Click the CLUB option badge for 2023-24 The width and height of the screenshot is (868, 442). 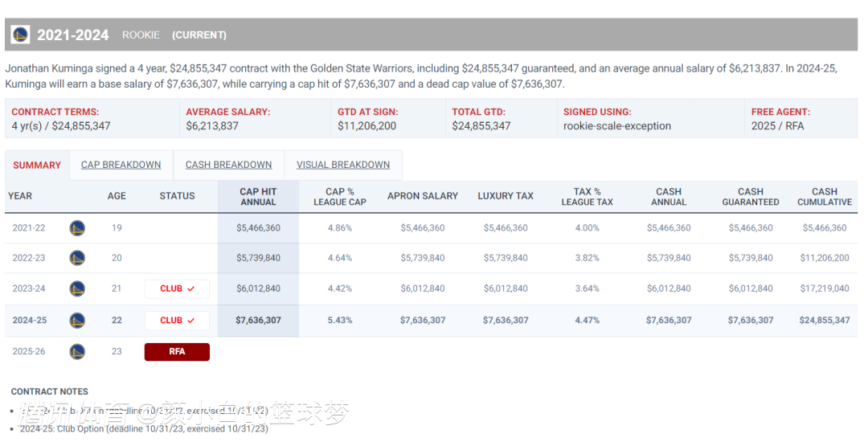click(x=177, y=289)
